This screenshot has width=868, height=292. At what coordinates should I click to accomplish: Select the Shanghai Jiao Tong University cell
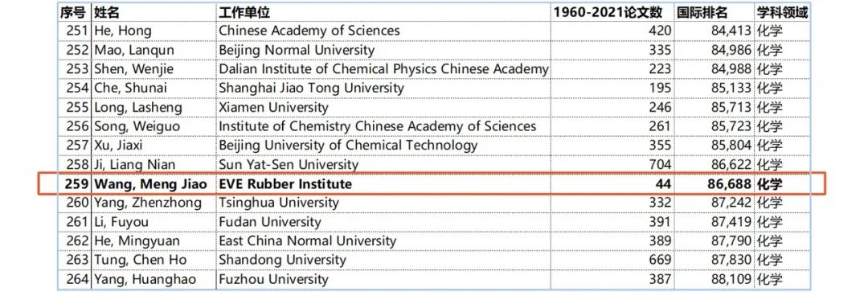pyautogui.click(x=383, y=88)
